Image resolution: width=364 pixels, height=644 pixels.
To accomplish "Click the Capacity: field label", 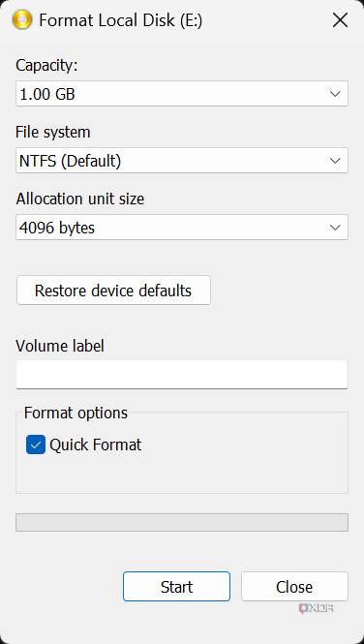I will 46,65.
